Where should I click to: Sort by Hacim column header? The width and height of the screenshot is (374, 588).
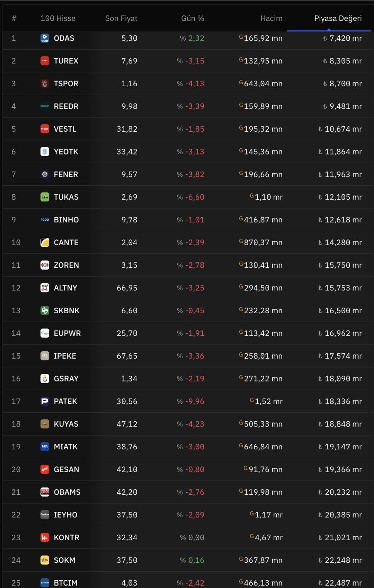[271, 18]
